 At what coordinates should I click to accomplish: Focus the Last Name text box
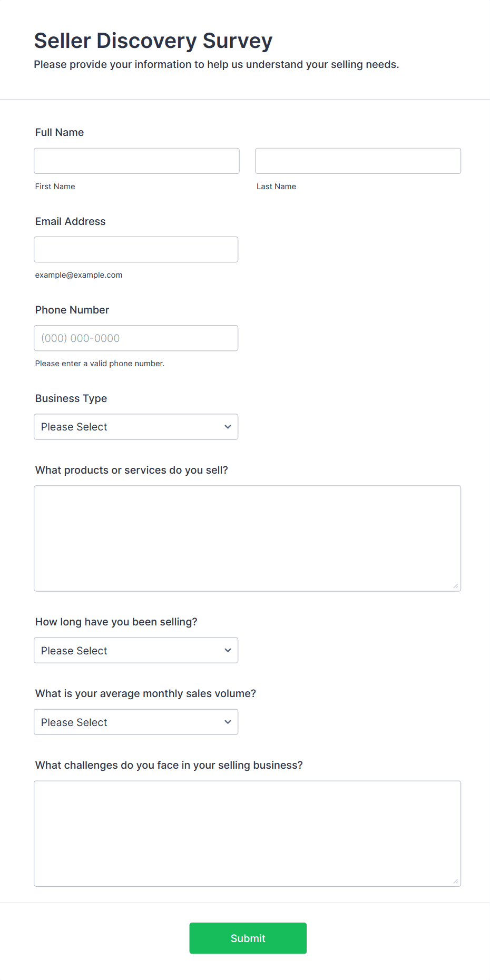tap(358, 161)
